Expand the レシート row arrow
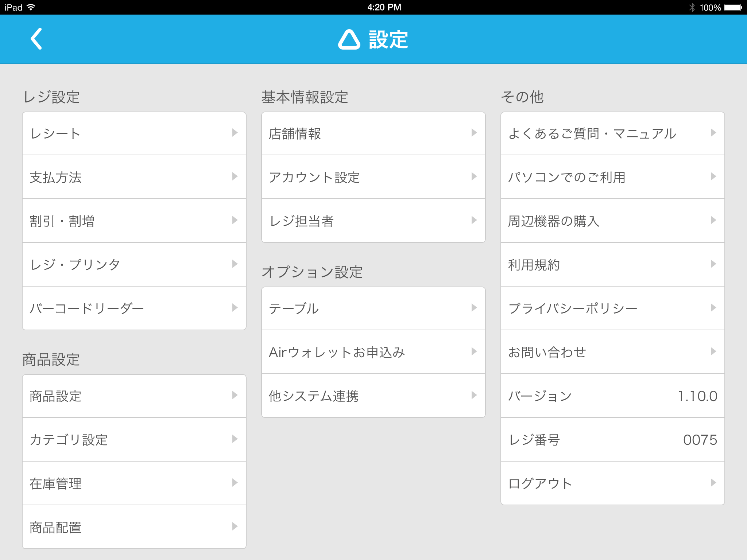The height and width of the screenshot is (560, 747). (235, 133)
